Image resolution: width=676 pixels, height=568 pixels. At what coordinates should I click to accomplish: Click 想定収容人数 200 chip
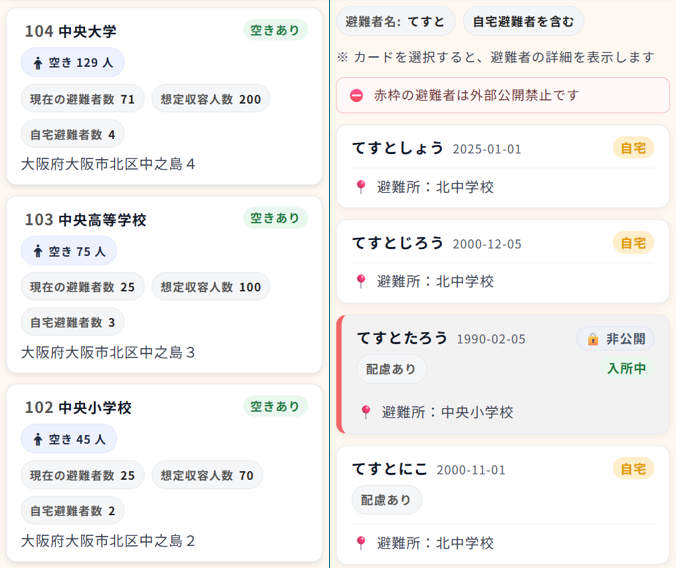pos(211,99)
